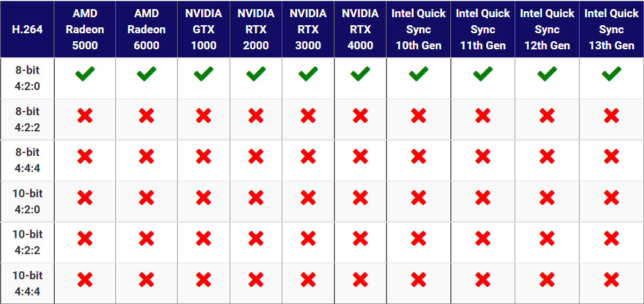Screen dimensions: 644x304
Task: Select the NVIDIA RTX 3000 column header
Action: (308, 29)
